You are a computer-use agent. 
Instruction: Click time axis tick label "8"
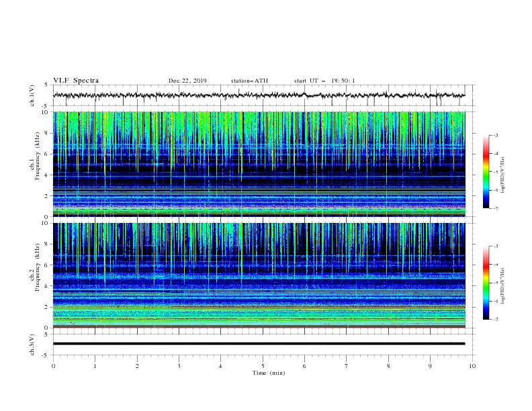coord(388,366)
